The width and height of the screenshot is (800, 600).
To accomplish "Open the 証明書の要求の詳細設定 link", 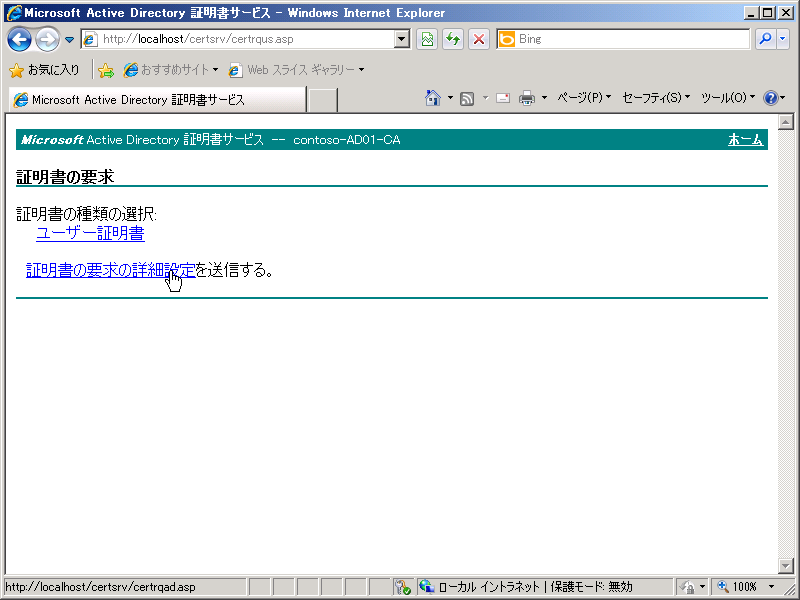I will [x=111, y=270].
